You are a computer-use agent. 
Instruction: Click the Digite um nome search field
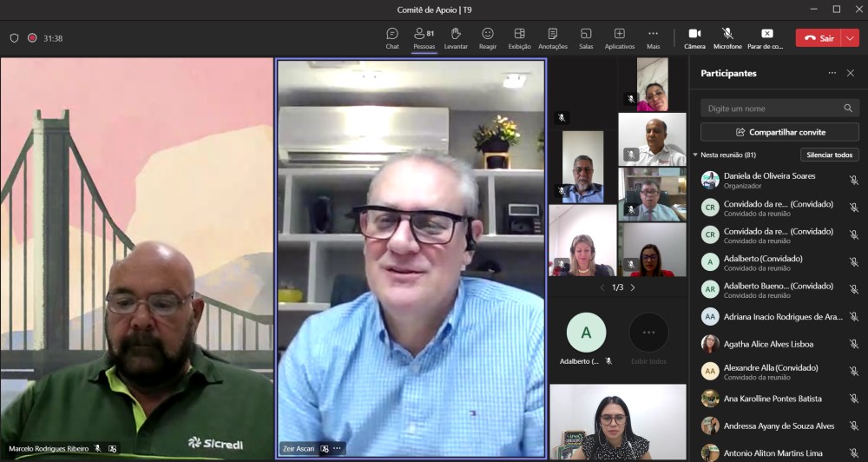point(771,109)
